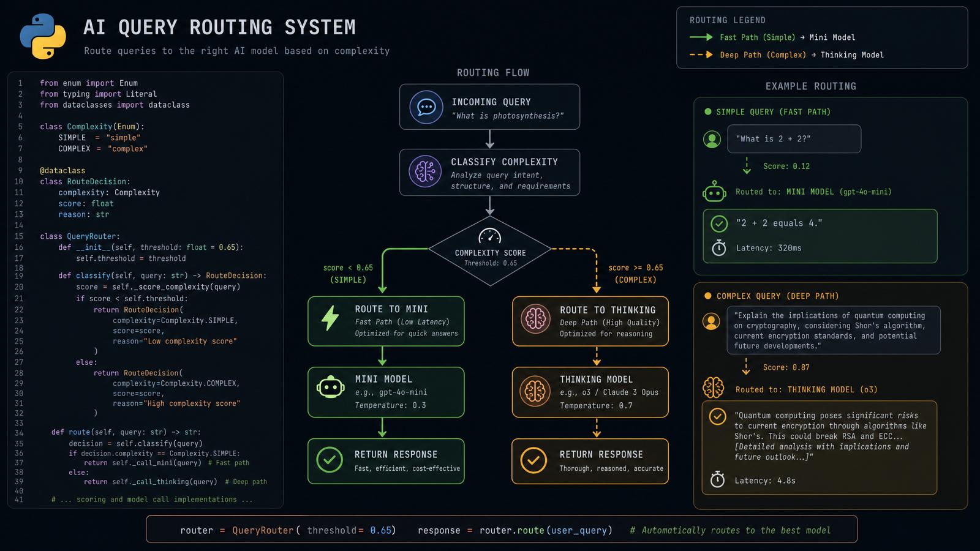Click the green robot icon beside Routed to: MINI MODEL
The image size is (980, 551).
coord(714,192)
